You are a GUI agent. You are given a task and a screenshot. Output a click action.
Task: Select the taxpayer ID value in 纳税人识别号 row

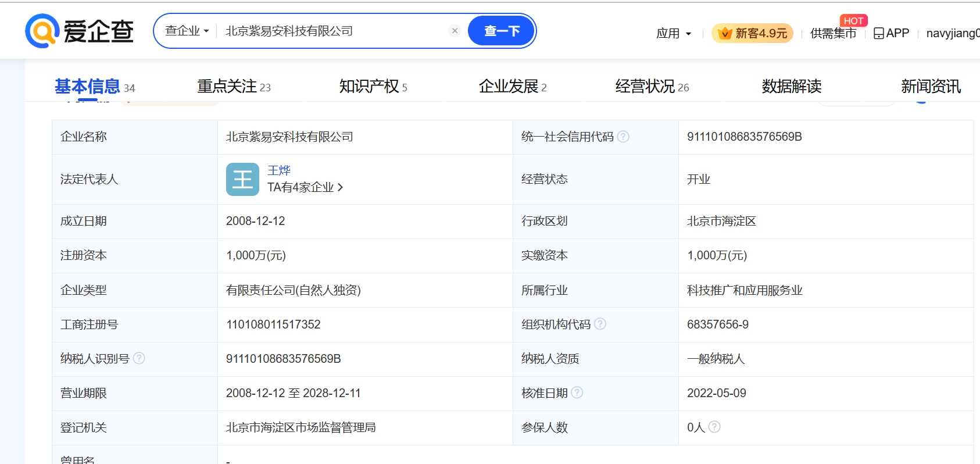pyautogui.click(x=284, y=359)
